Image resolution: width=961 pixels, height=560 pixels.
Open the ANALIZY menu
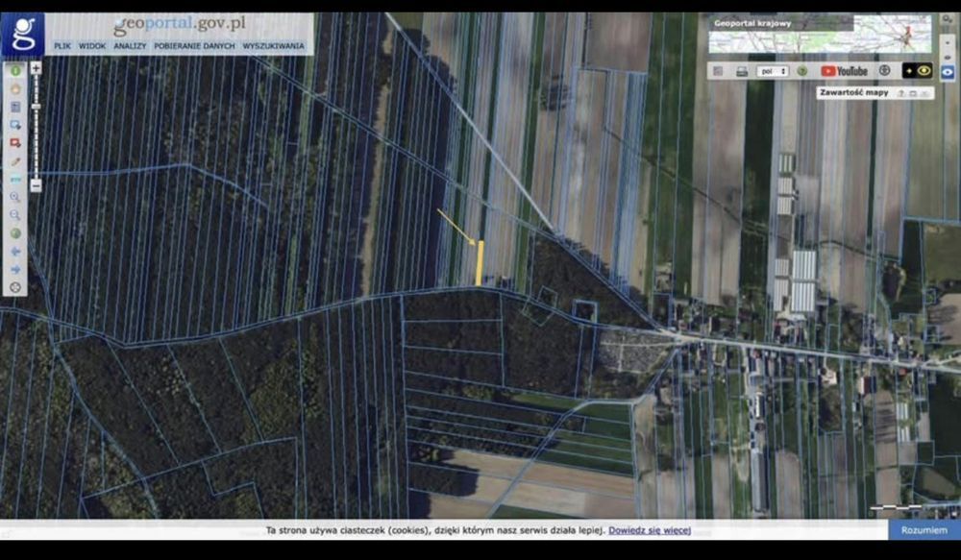click(130, 46)
